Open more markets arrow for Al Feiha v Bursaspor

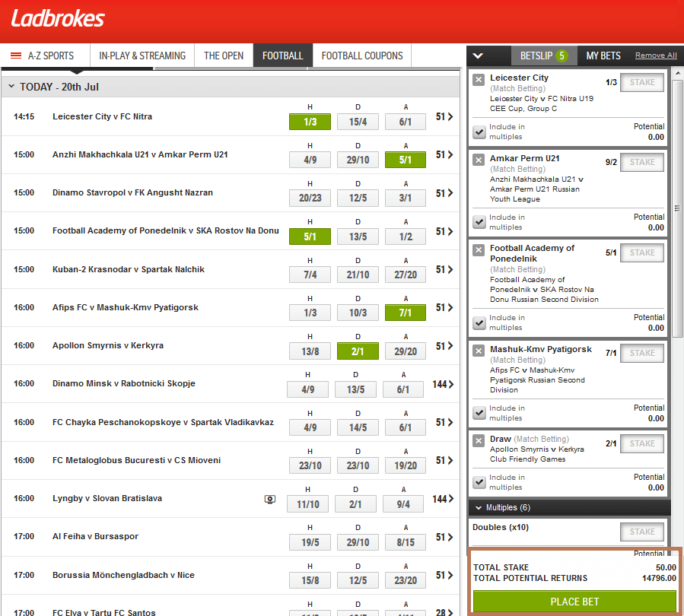tap(450, 538)
